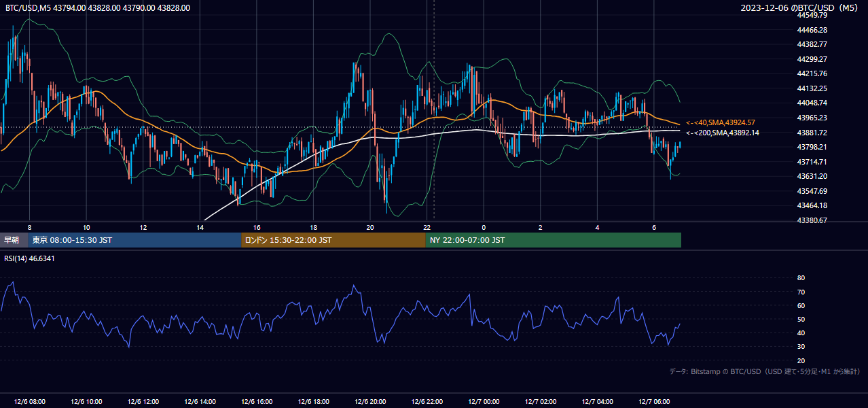The width and height of the screenshot is (868, 408).
Task: Click the 200 SMA 43892.14 label
Action: [x=723, y=133]
